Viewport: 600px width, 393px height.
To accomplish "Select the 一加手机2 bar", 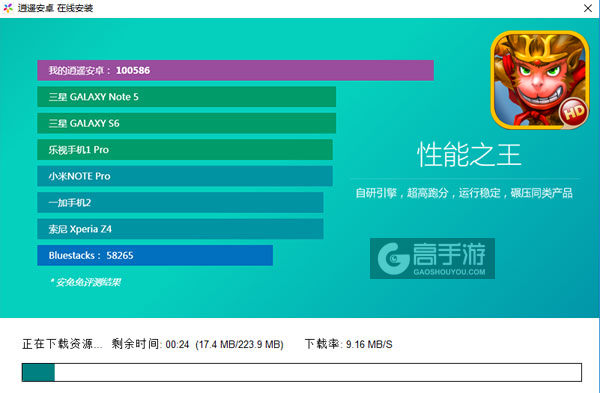I will click(180, 202).
